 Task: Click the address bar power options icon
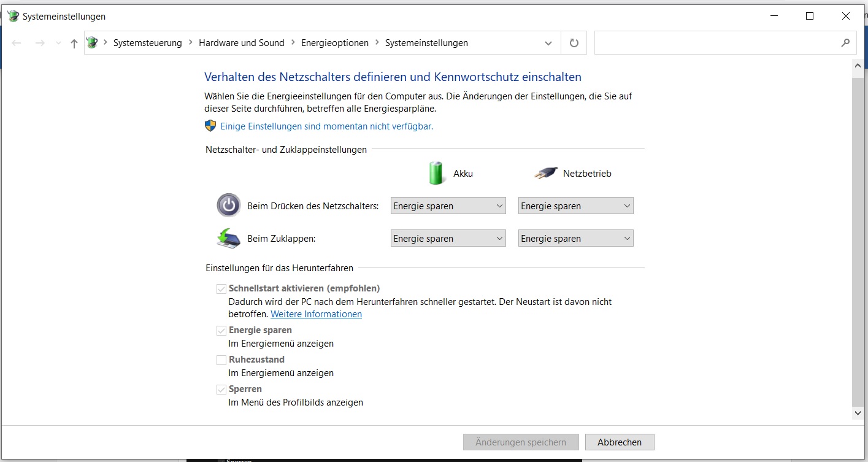(92, 42)
